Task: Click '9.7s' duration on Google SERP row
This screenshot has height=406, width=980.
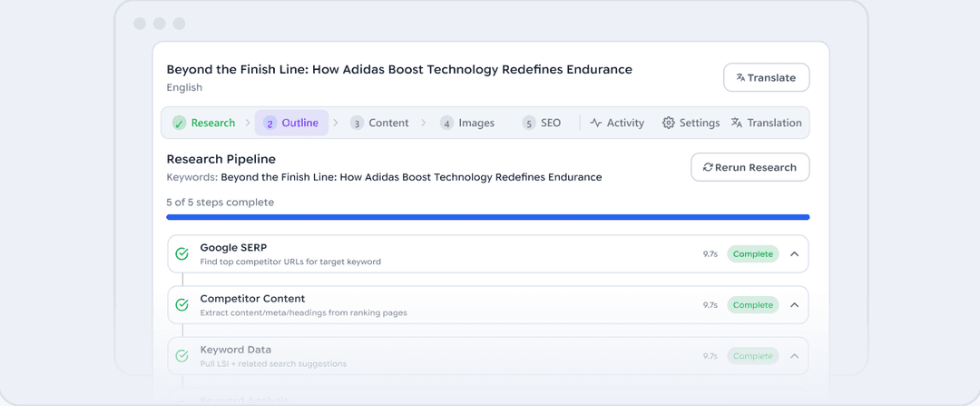Action: 710,254
